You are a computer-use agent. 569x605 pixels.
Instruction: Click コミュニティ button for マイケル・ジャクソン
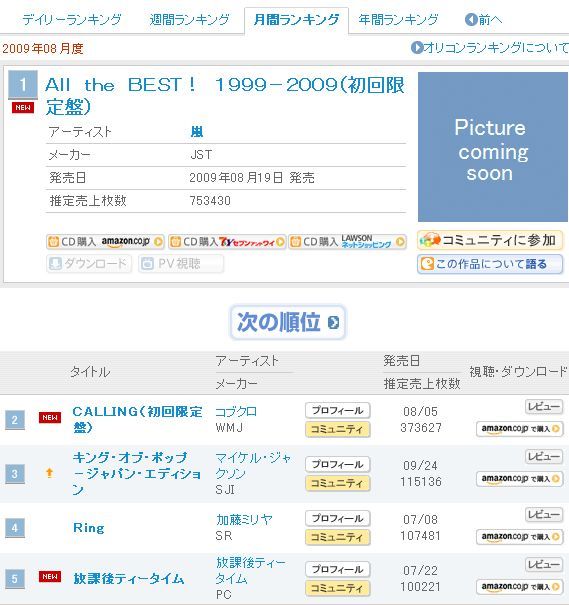(338, 483)
